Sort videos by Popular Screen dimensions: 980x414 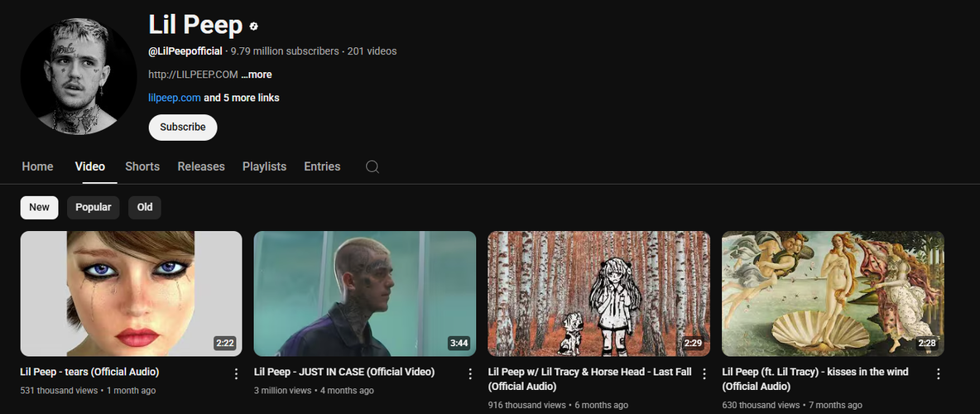pyautogui.click(x=94, y=208)
